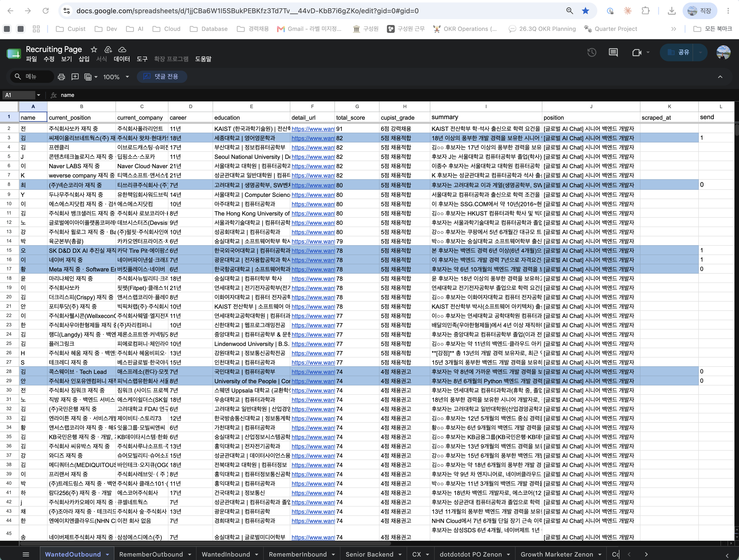Open WantedInbound tab menu arrow
Viewport: 739px width, 560px height.
[x=257, y=554]
